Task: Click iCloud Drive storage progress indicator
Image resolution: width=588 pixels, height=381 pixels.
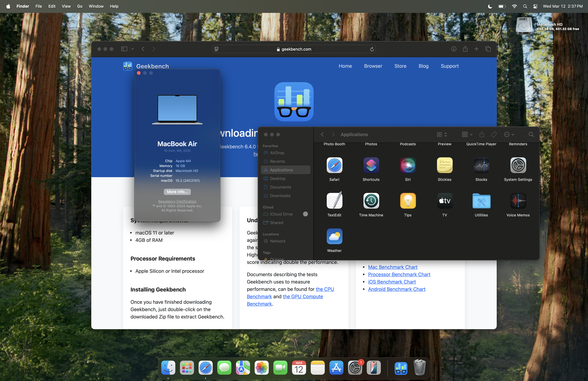Action: click(x=305, y=214)
